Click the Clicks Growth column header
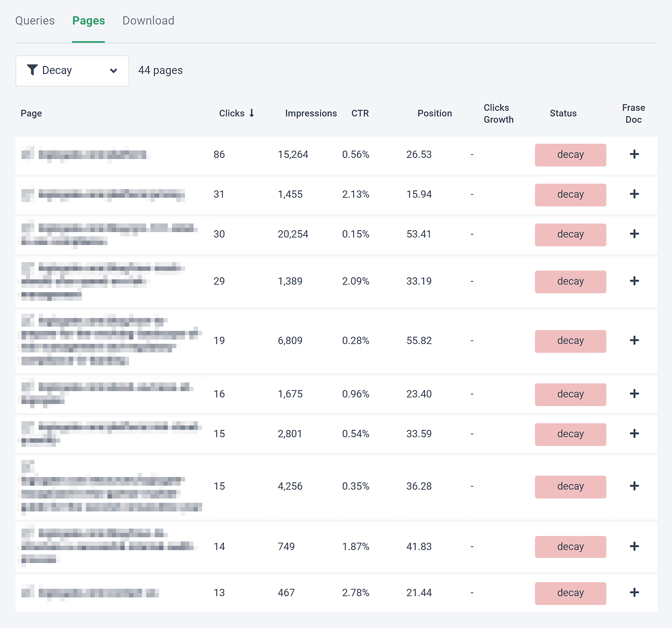672x628 pixels. point(498,113)
